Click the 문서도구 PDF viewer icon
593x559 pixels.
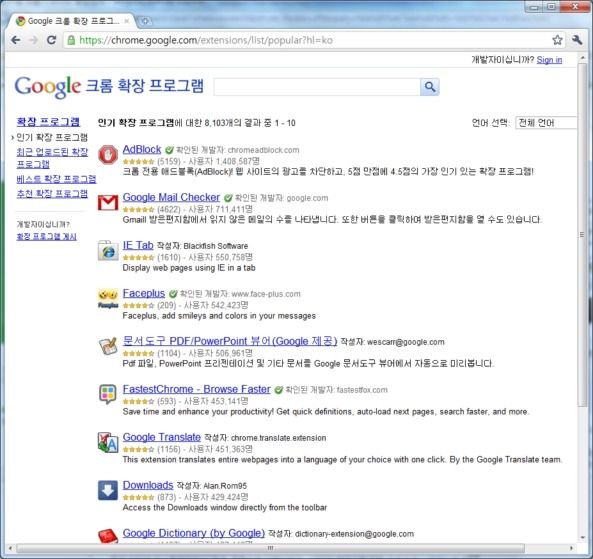[108, 346]
